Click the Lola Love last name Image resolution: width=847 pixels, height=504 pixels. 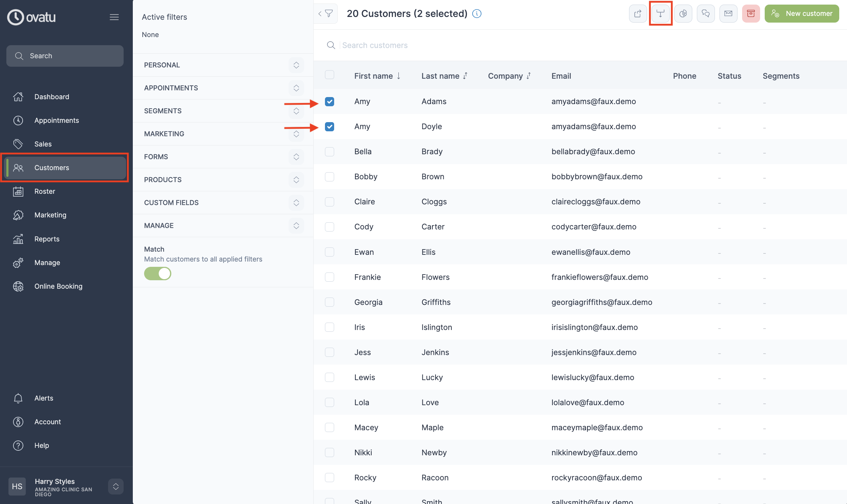click(430, 402)
